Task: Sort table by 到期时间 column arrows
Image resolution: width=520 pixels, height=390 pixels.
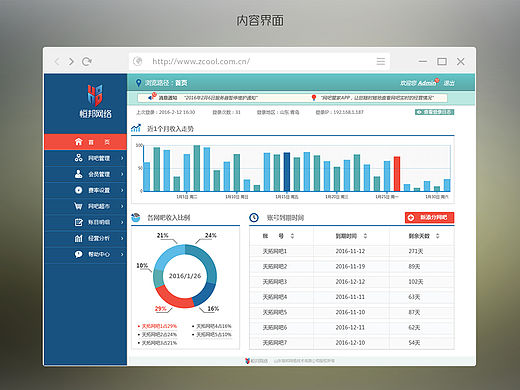Action: tap(365, 236)
